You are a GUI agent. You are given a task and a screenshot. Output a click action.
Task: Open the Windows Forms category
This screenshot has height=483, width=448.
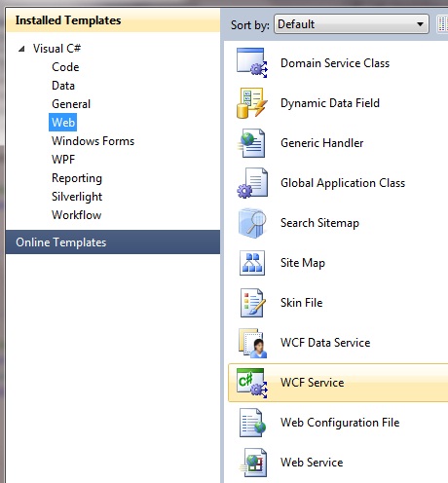coord(93,141)
